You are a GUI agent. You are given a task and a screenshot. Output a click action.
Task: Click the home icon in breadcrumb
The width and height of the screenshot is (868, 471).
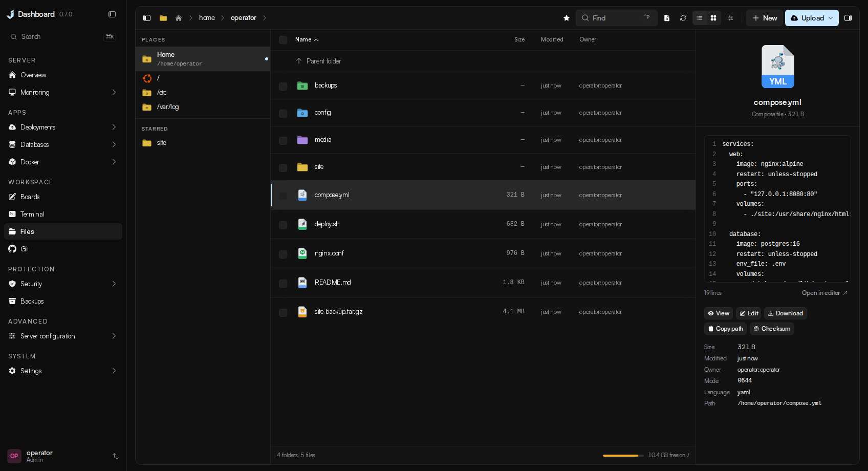[179, 18]
